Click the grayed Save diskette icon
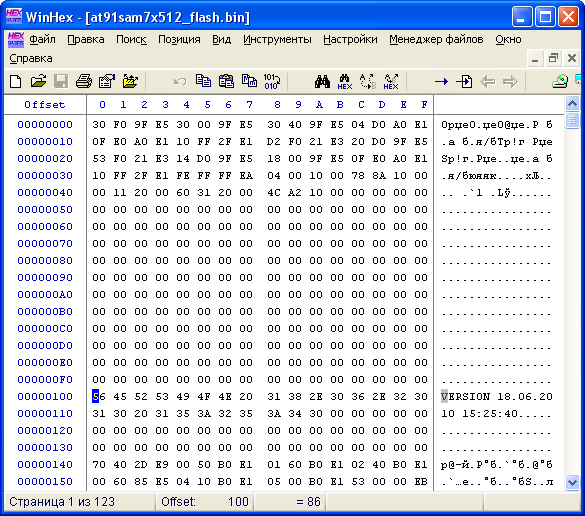The height and width of the screenshot is (516, 585). [x=61, y=81]
